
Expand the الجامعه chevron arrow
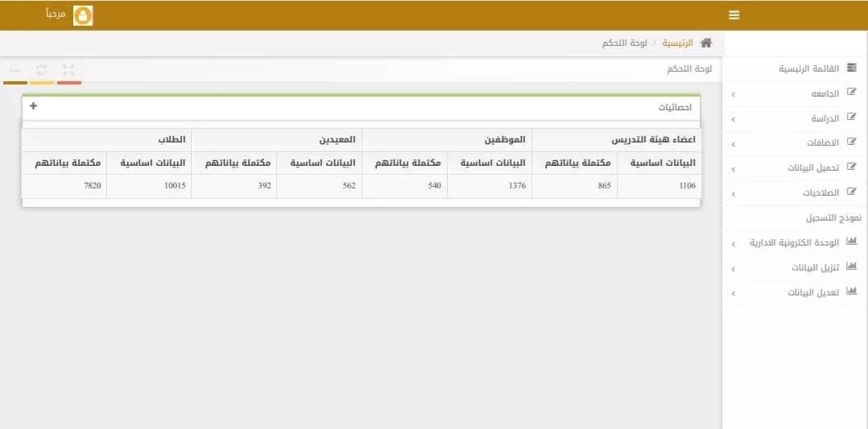pos(734,95)
